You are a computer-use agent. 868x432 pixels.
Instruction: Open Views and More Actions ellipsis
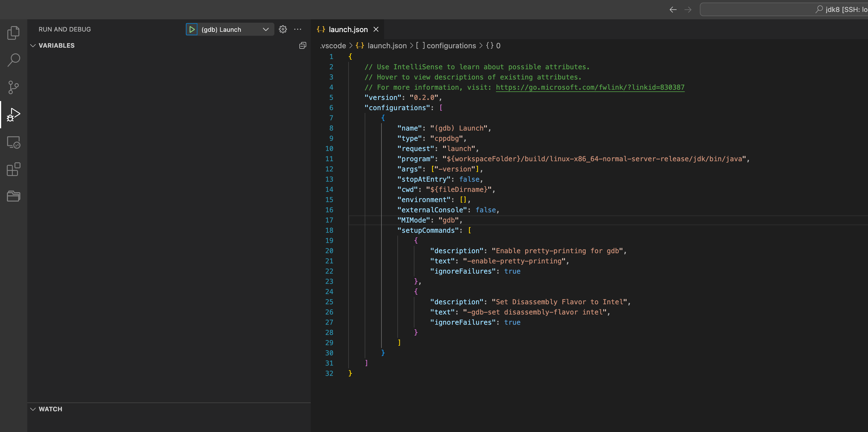[x=298, y=30]
